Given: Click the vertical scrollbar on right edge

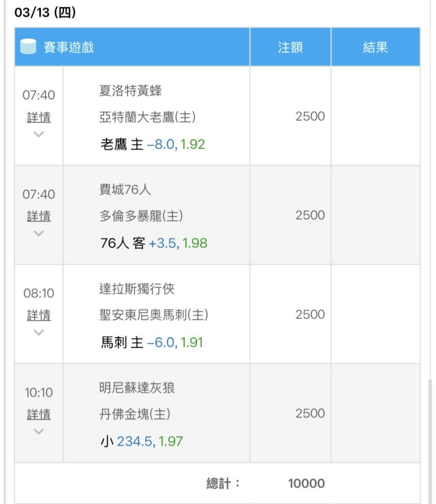Looking at the screenshot, I should (430, 440).
